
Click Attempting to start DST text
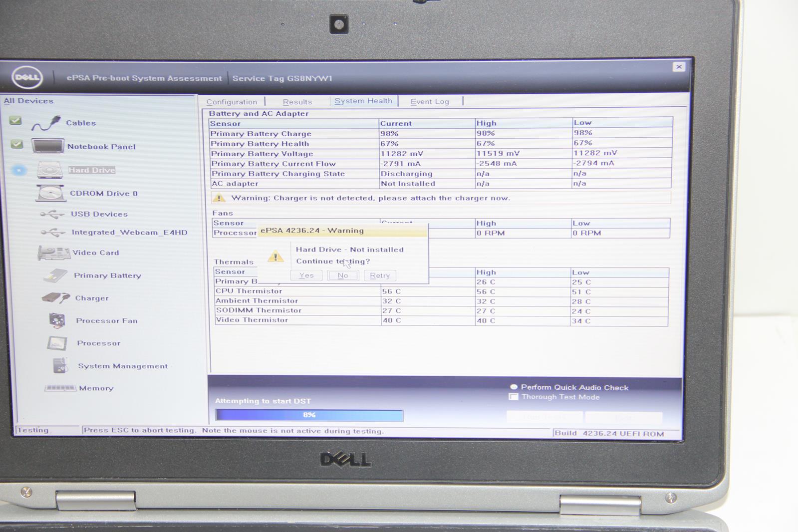263,401
